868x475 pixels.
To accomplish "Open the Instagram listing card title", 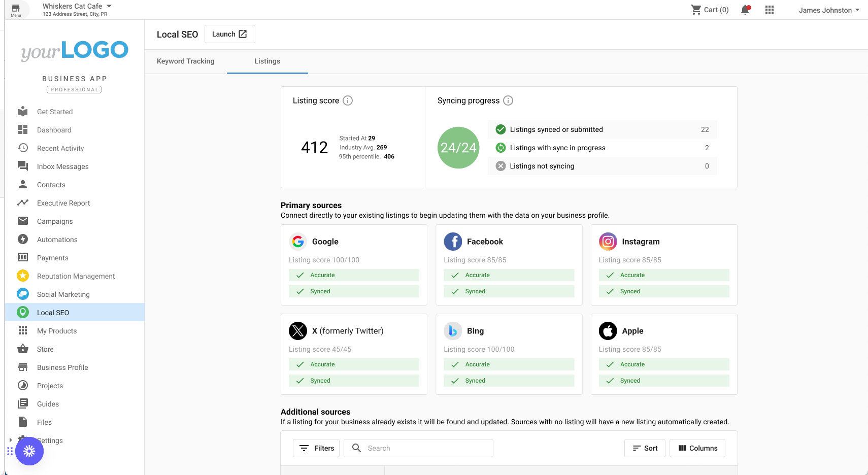I will 641,242.
